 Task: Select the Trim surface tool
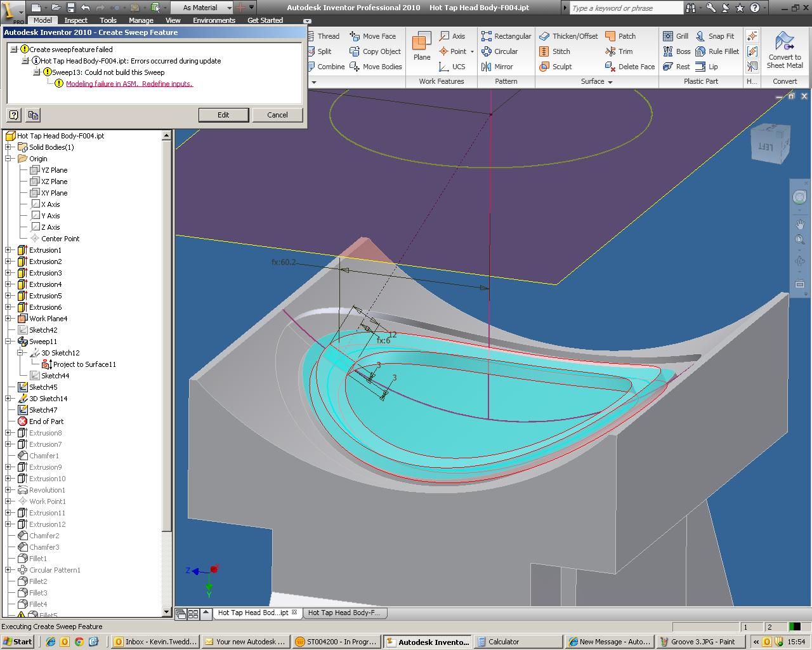point(619,51)
